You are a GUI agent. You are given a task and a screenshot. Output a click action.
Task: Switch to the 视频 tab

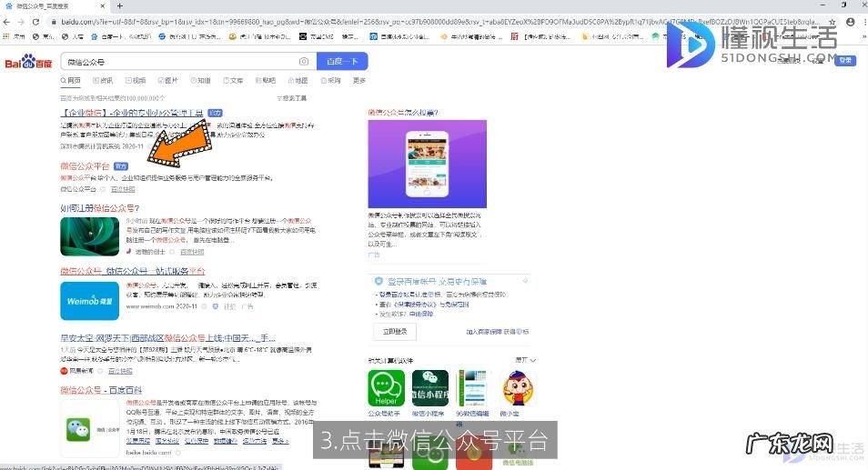point(136,81)
